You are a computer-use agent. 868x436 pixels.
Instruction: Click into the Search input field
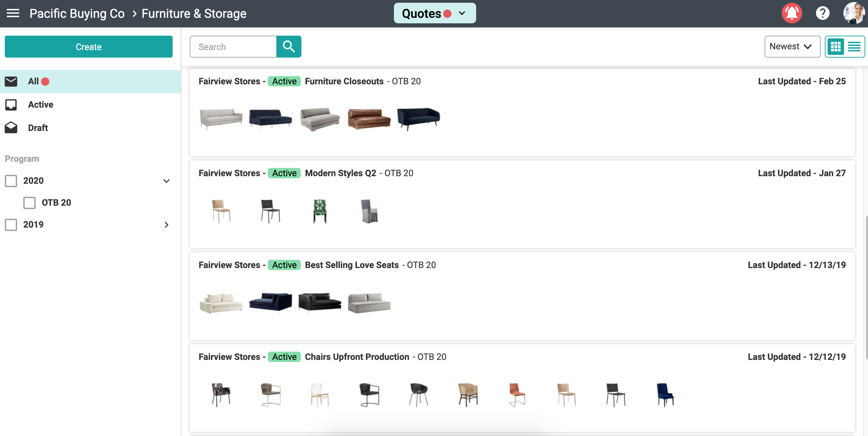tap(233, 47)
